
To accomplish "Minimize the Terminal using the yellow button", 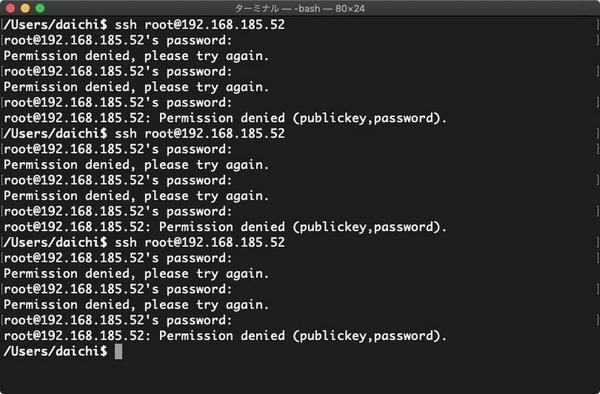I will (x=25, y=8).
